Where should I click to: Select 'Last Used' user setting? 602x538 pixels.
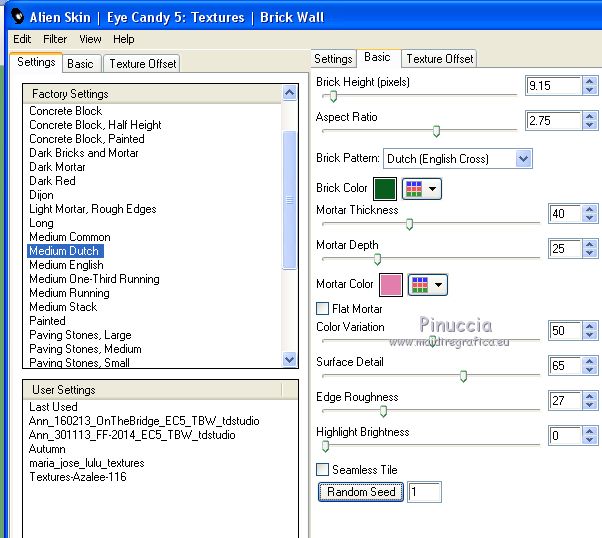(x=53, y=407)
